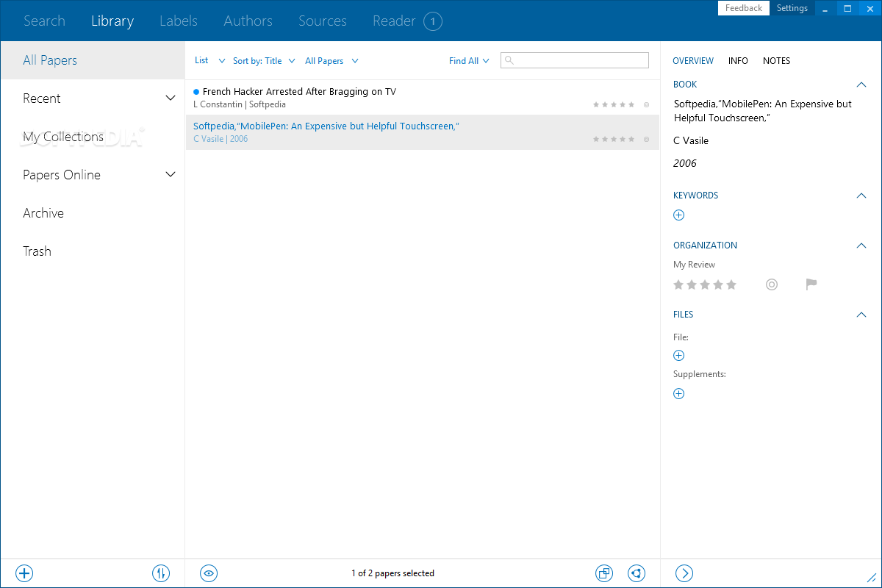Switch to the Labels tab
882x588 pixels.
tap(179, 21)
